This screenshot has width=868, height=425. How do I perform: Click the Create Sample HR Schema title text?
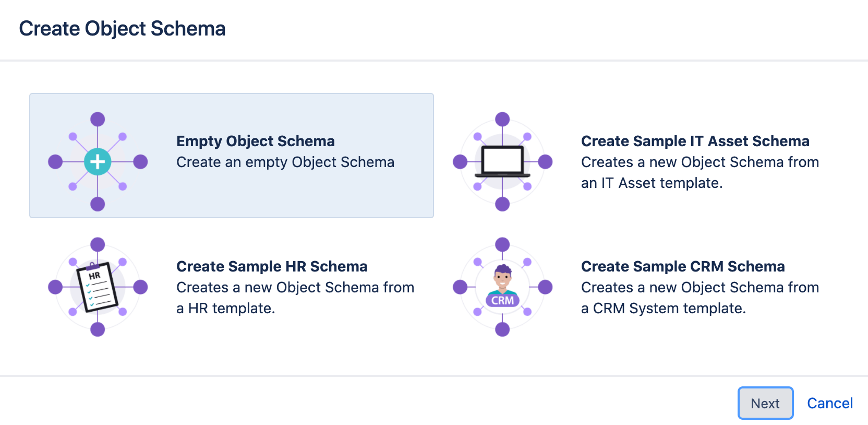click(272, 266)
